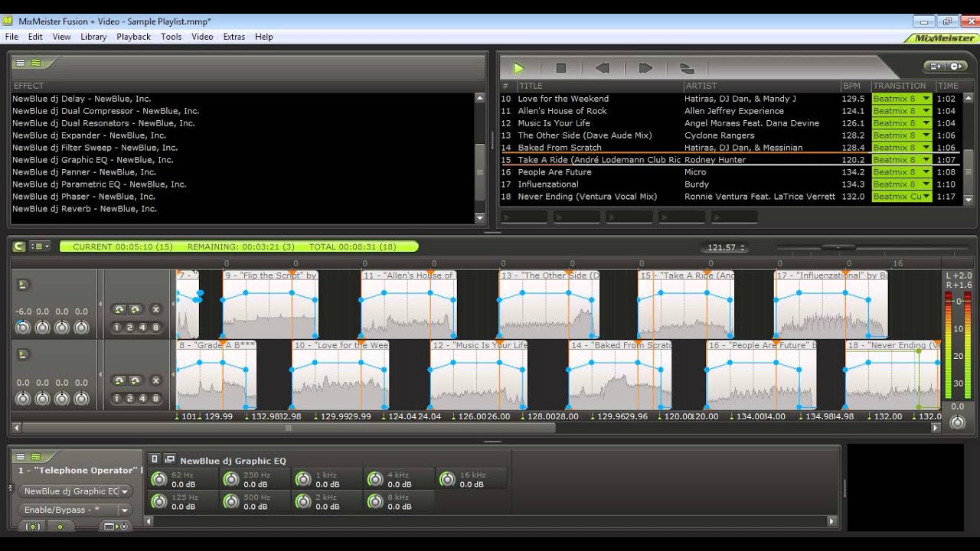Select NewBlue dj Delay in the effect list
The width and height of the screenshot is (980, 551).
click(82, 99)
